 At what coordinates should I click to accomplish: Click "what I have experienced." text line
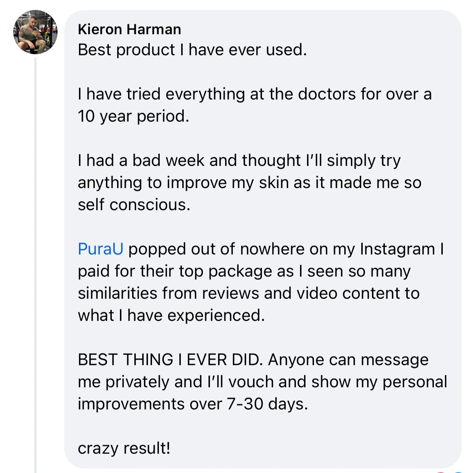click(171, 315)
